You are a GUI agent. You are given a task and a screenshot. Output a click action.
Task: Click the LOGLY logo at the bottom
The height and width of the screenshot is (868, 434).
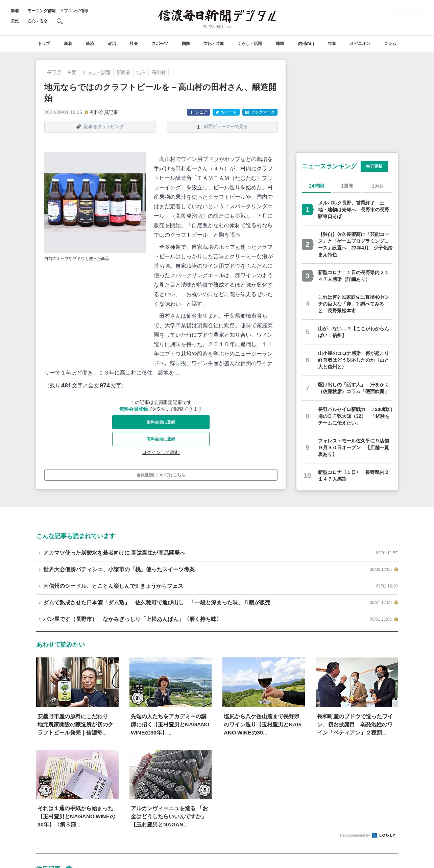(x=384, y=835)
